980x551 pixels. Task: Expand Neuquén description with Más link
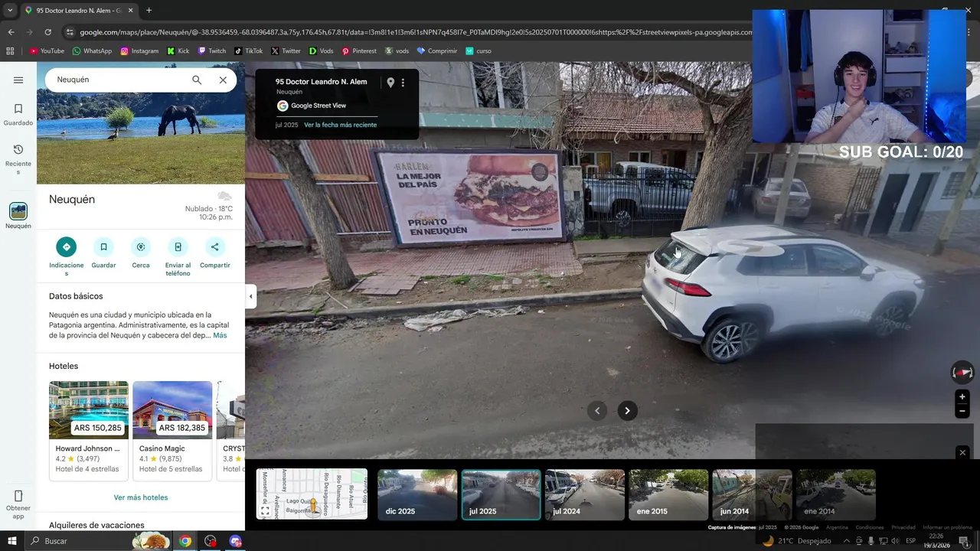[220, 335]
